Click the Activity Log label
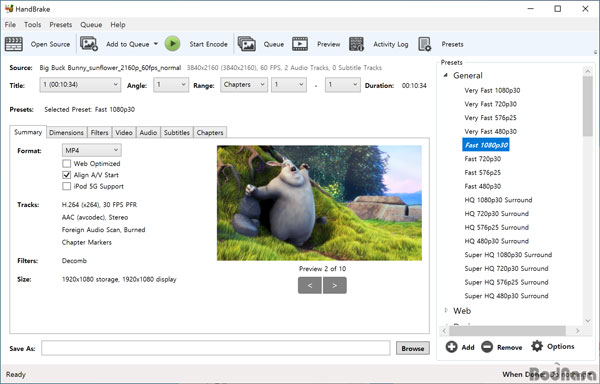The height and width of the screenshot is (384, 600). (391, 44)
